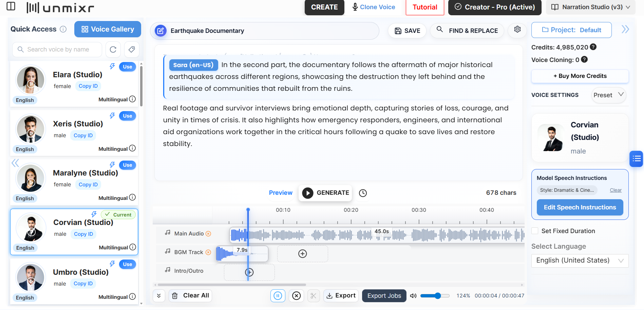Viewport: 644px width, 310px height.
Task: Open generation history clock icon
Action: pyautogui.click(x=363, y=193)
